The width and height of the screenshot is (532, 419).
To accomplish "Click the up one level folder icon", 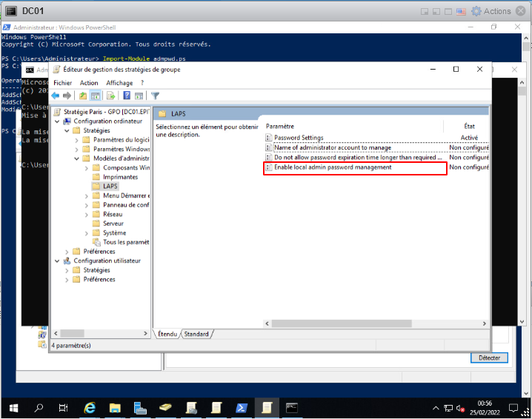I will click(83, 95).
